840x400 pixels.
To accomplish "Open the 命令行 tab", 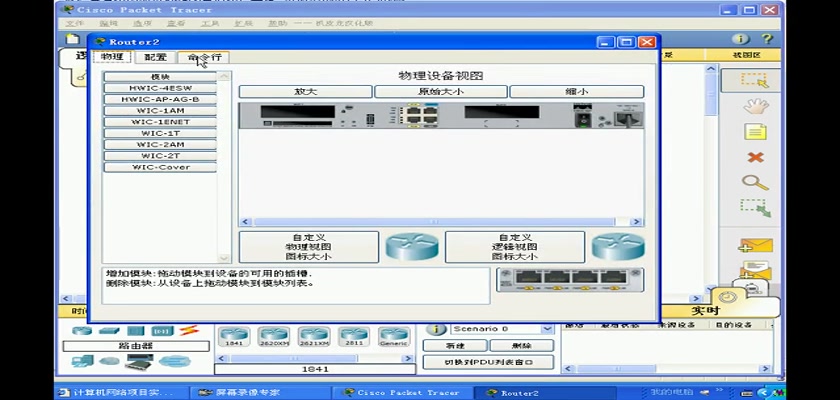I will coord(205,58).
